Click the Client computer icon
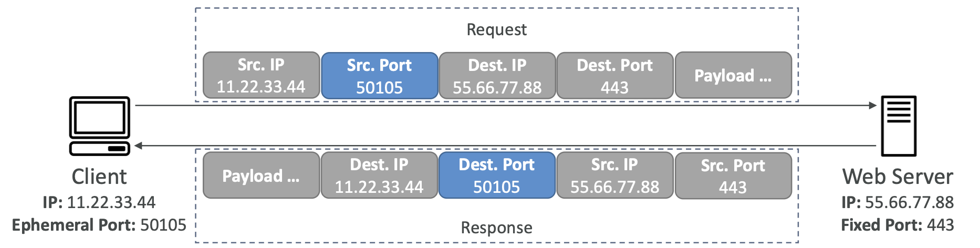The width and height of the screenshot is (980, 248). tap(100, 126)
